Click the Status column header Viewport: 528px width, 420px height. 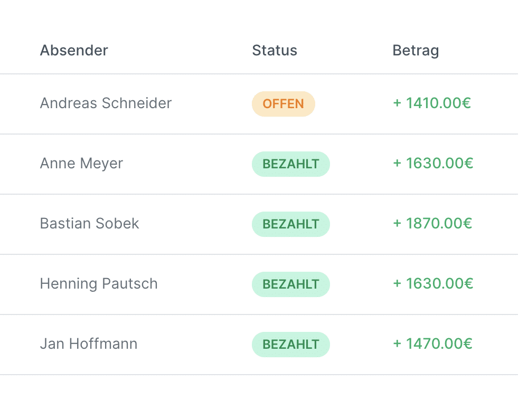pyautogui.click(x=275, y=51)
